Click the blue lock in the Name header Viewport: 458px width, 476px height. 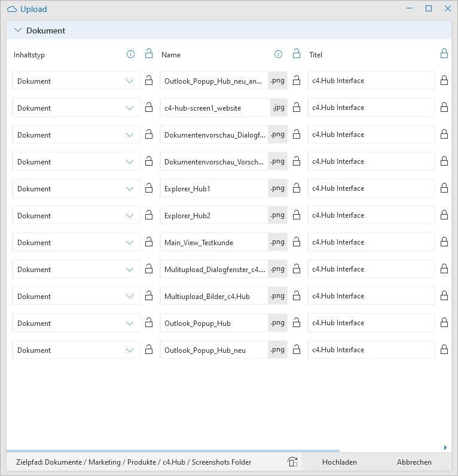coord(297,53)
